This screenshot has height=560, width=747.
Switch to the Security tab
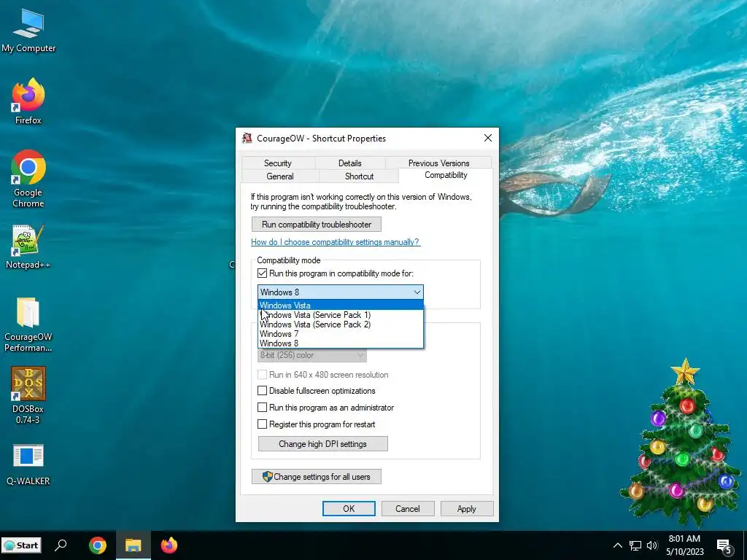click(x=278, y=163)
